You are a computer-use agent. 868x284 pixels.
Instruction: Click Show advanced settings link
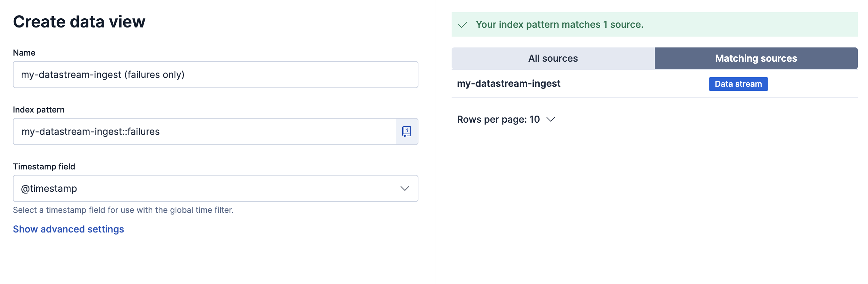(x=68, y=229)
